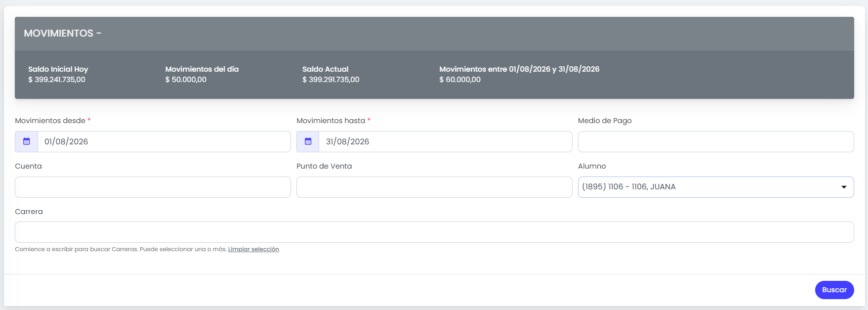Select the Medio de Pago field
This screenshot has height=310, width=868.
click(x=716, y=141)
